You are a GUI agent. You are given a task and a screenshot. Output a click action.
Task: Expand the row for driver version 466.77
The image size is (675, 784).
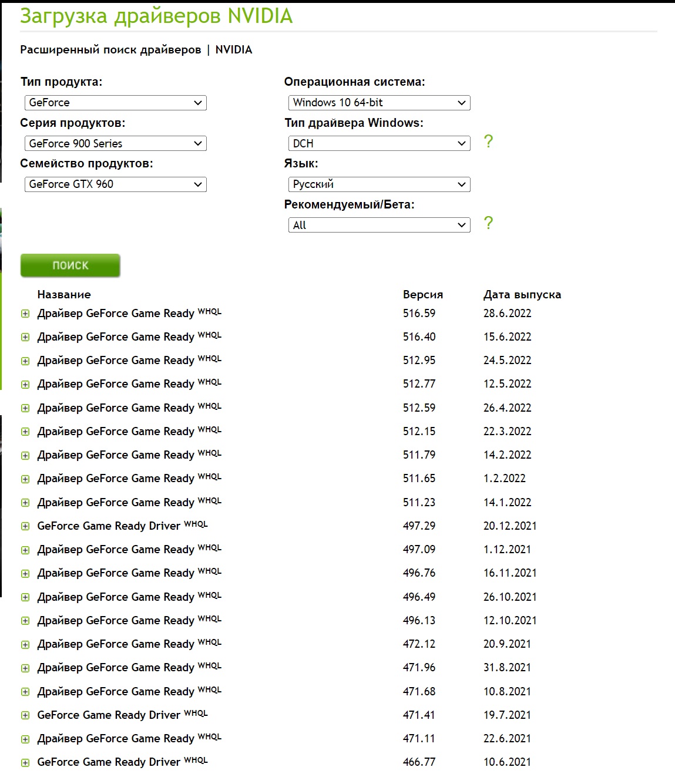25,763
